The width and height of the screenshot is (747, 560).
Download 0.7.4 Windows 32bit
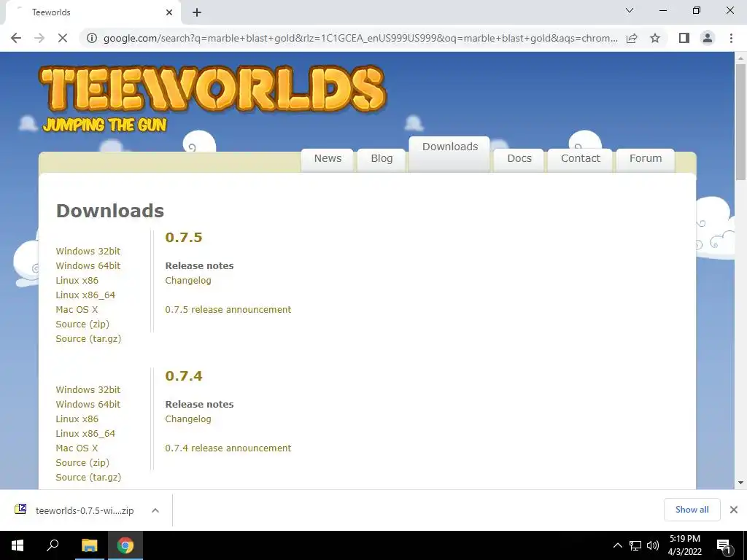(88, 389)
